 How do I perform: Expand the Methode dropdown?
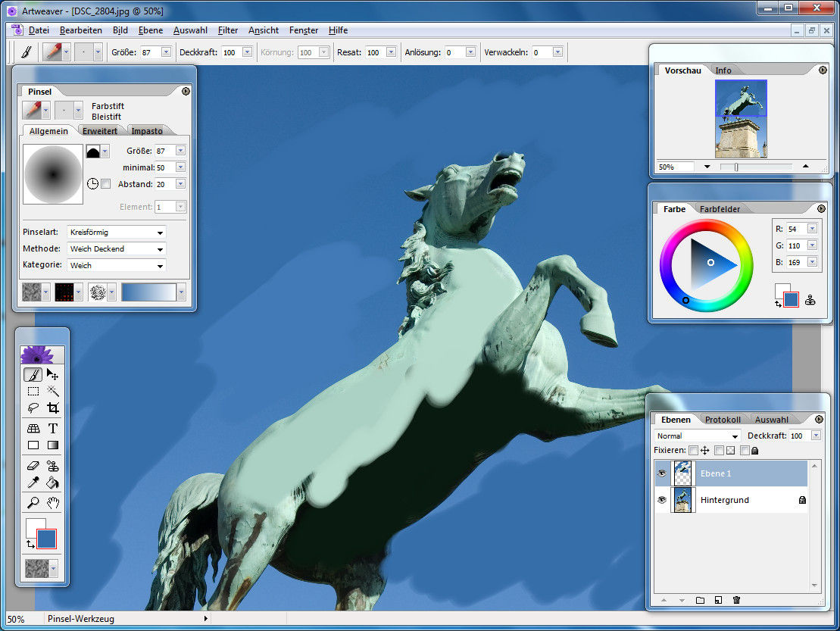pyautogui.click(x=117, y=249)
